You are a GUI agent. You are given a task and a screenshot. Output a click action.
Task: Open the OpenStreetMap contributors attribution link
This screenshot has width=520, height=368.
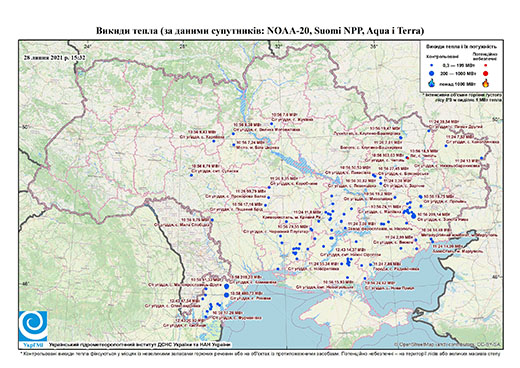click(448, 345)
